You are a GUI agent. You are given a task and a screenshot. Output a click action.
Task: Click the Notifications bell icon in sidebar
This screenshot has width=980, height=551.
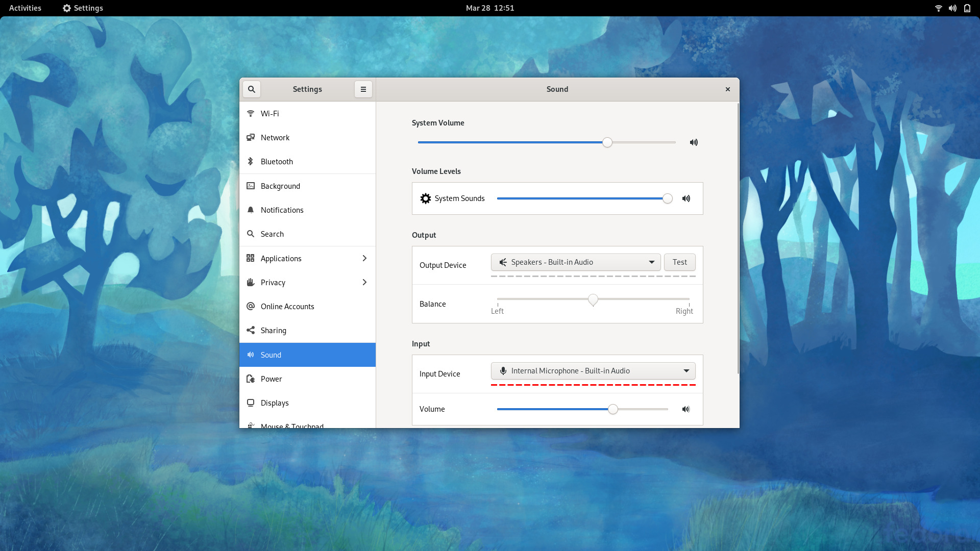point(251,210)
